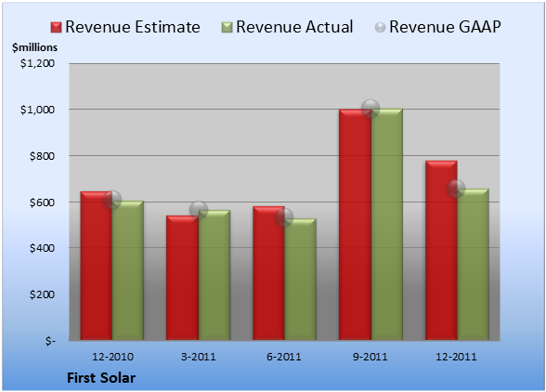
Task: Select the 'Revenue Estimate' legend label
Action: coord(133,27)
